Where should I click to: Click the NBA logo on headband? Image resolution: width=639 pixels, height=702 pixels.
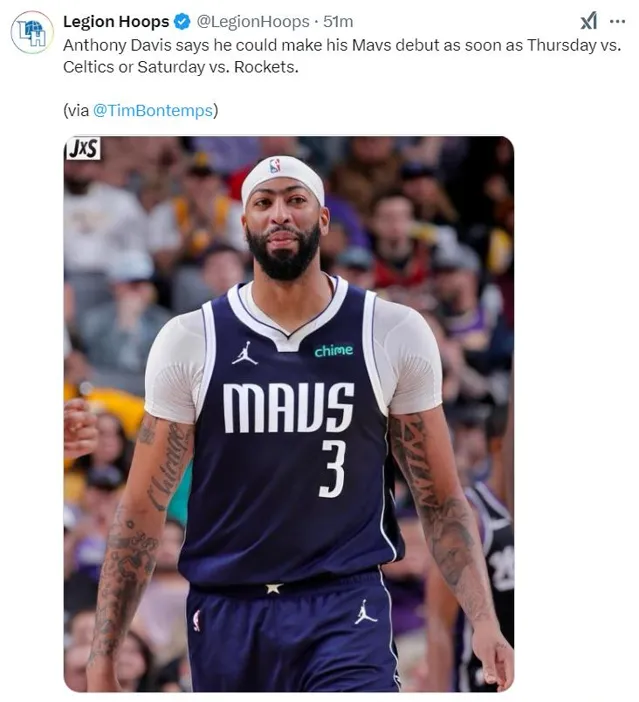point(275,165)
